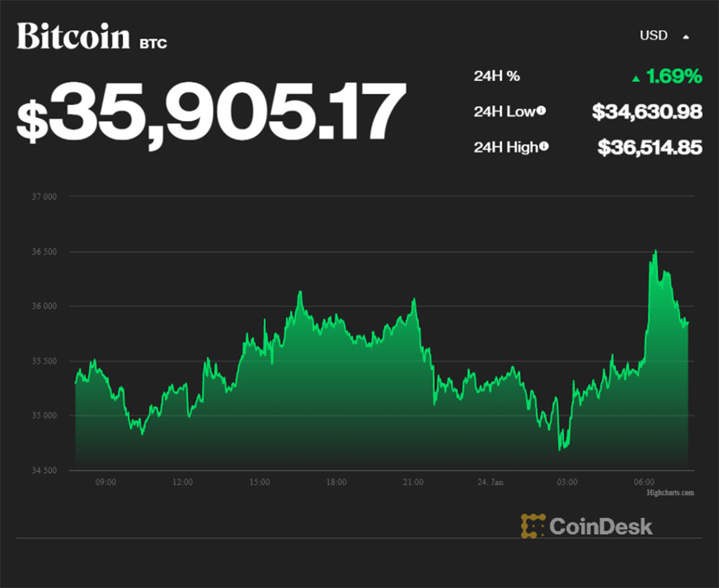
Task: Click the 24H Low info icon
Action: point(541,111)
